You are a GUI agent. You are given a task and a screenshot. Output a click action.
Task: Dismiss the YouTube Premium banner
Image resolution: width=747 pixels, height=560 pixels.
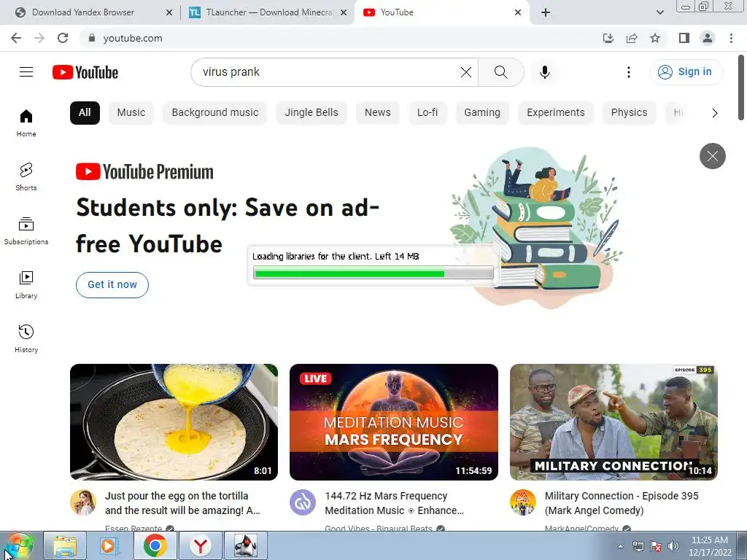pyautogui.click(x=712, y=156)
